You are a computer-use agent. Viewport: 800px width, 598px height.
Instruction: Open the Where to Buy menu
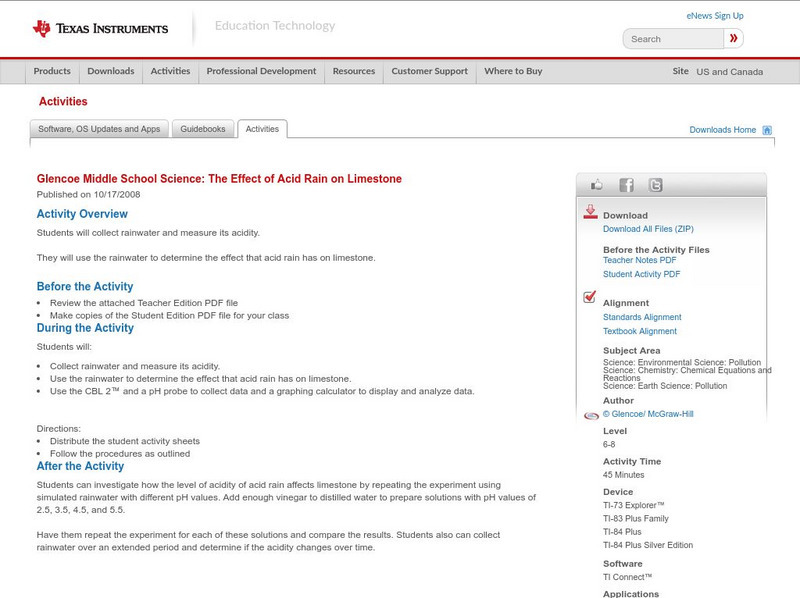tap(513, 71)
